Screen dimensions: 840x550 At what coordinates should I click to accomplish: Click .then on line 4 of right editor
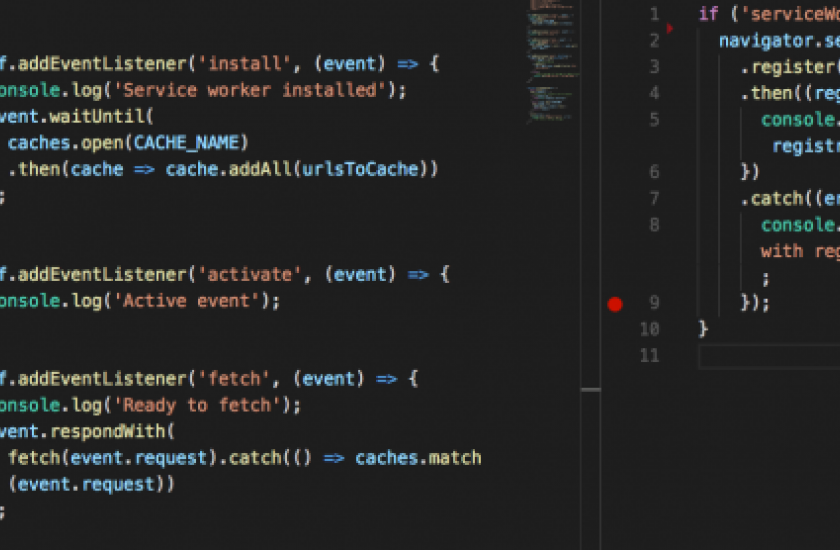click(766, 93)
